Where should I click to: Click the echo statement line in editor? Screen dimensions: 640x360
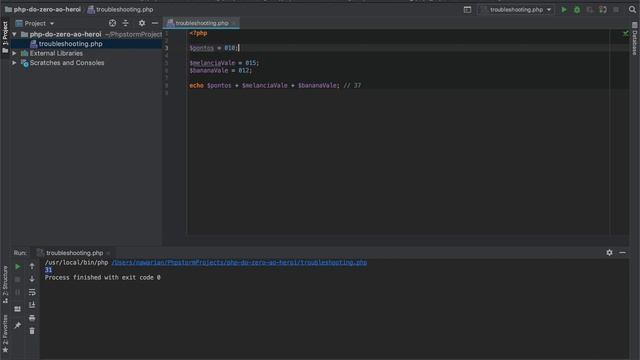pos(275,86)
